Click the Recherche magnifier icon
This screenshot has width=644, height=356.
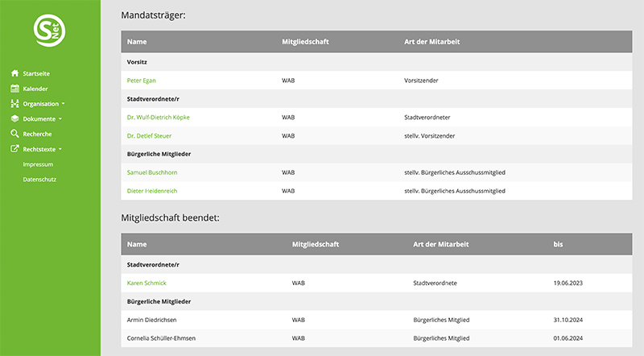tap(14, 134)
